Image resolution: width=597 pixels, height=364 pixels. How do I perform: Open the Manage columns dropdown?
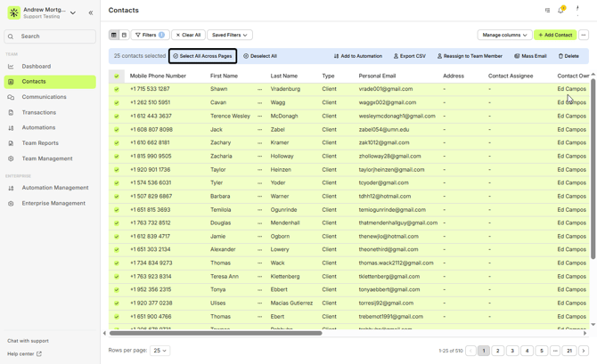click(x=504, y=35)
